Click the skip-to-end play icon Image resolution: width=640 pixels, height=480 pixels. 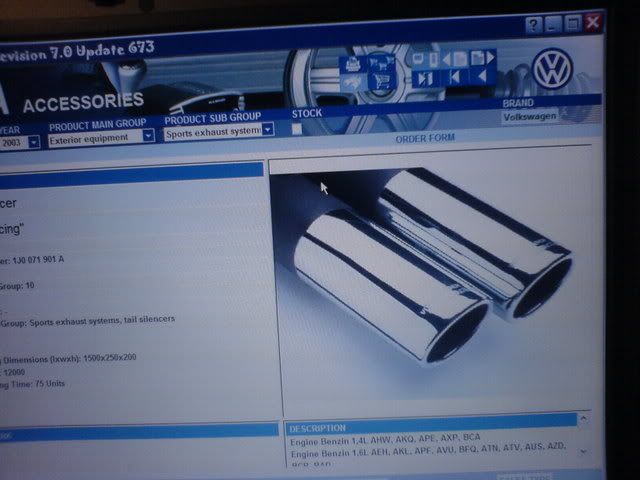(424, 77)
